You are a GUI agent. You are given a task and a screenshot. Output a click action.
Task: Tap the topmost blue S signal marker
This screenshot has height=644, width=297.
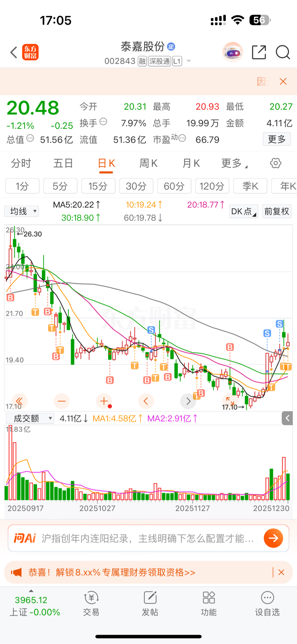tap(280, 324)
